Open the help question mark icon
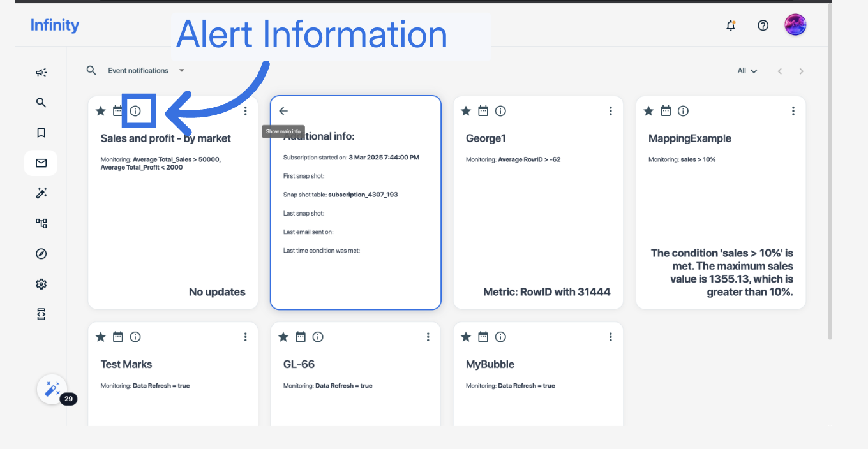The image size is (868, 449). (x=763, y=26)
